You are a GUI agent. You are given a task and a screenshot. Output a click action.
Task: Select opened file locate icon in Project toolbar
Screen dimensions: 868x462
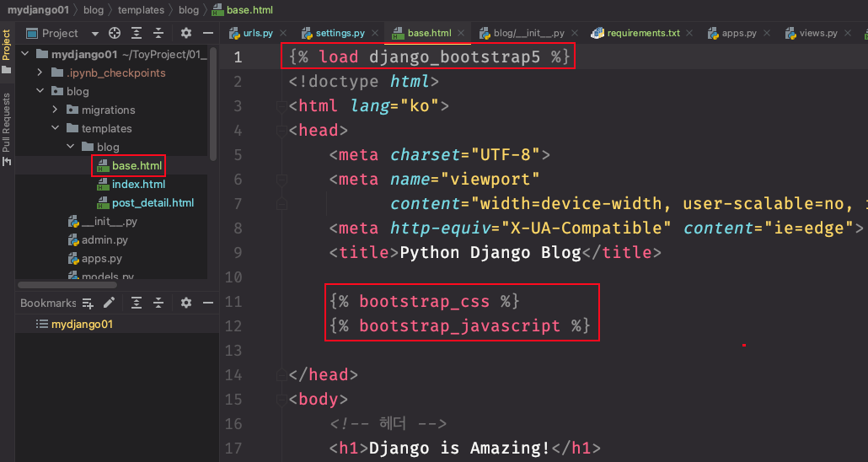pyautogui.click(x=115, y=33)
